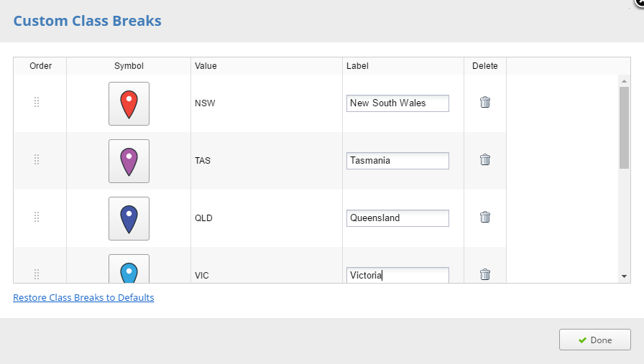The image size is (644, 364).
Task: Click into the Tasmania label field
Action: point(397,161)
